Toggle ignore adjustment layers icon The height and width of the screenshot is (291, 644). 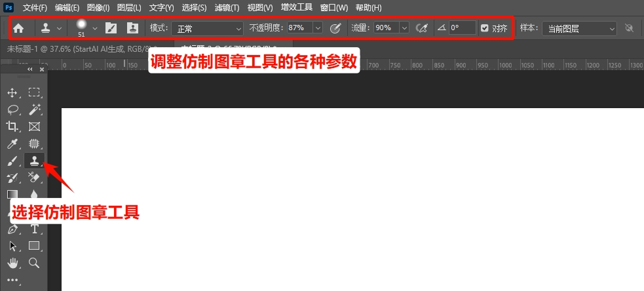pos(629,28)
